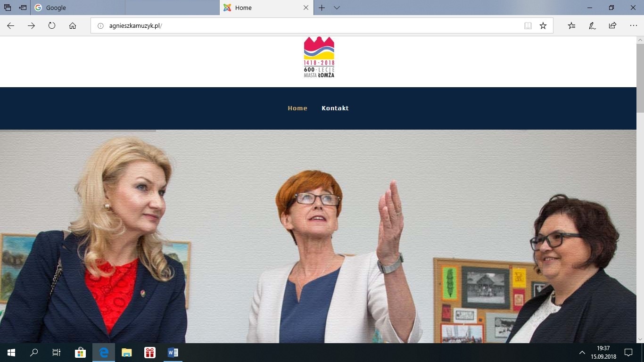Set these tabs aside
644x362 pixels.
23,8
